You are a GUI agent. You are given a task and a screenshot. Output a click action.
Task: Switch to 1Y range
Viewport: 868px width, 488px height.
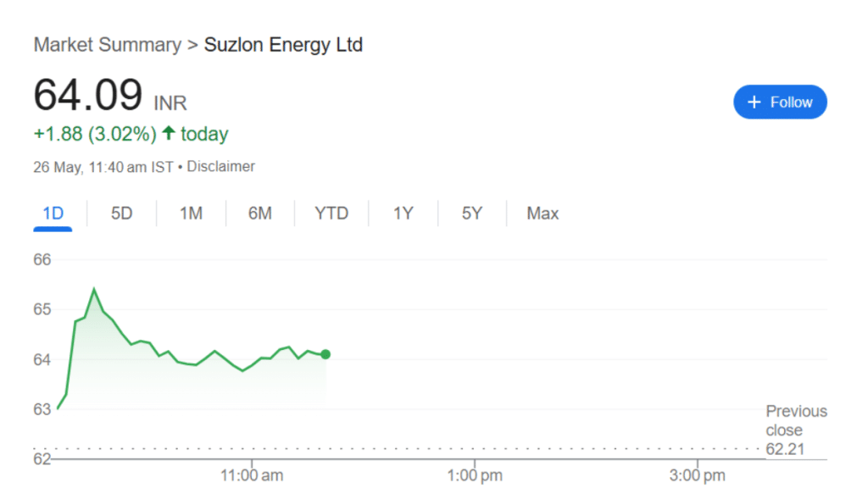click(x=403, y=213)
